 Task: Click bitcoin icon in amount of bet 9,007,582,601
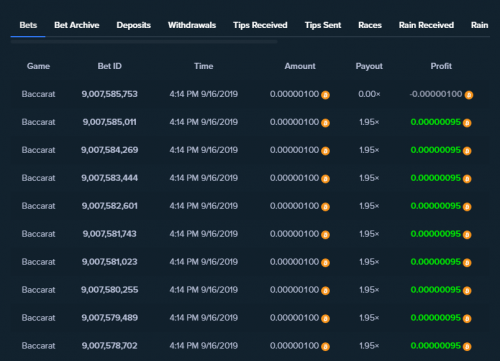325,207
